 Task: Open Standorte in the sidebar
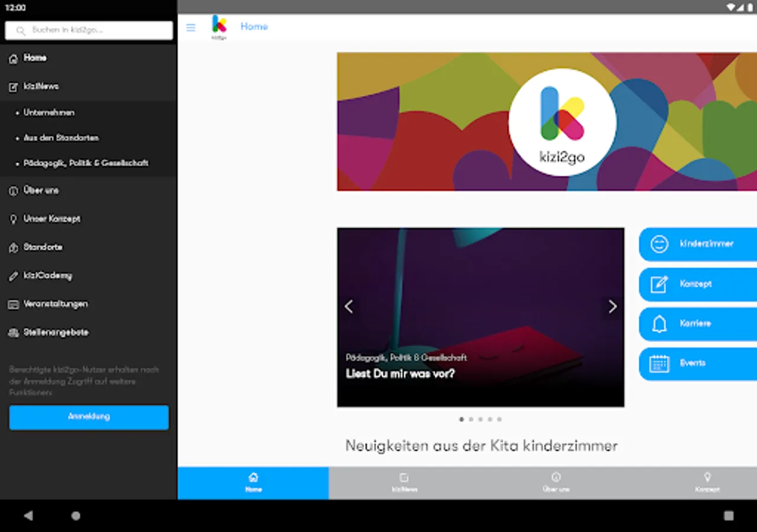[x=89, y=247]
